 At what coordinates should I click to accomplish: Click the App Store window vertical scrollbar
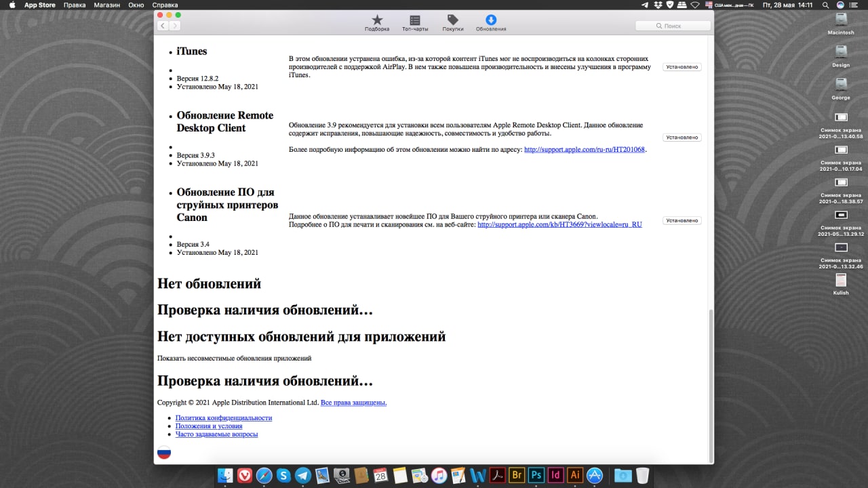[711, 386]
